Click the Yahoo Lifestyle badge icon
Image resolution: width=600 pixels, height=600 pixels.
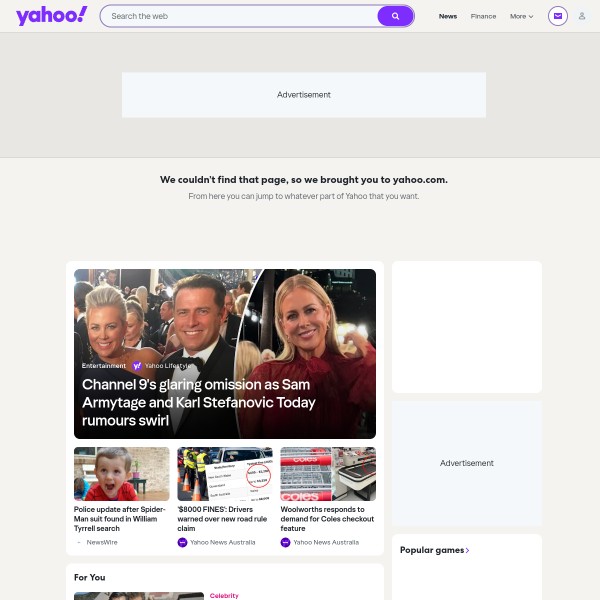click(x=137, y=366)
